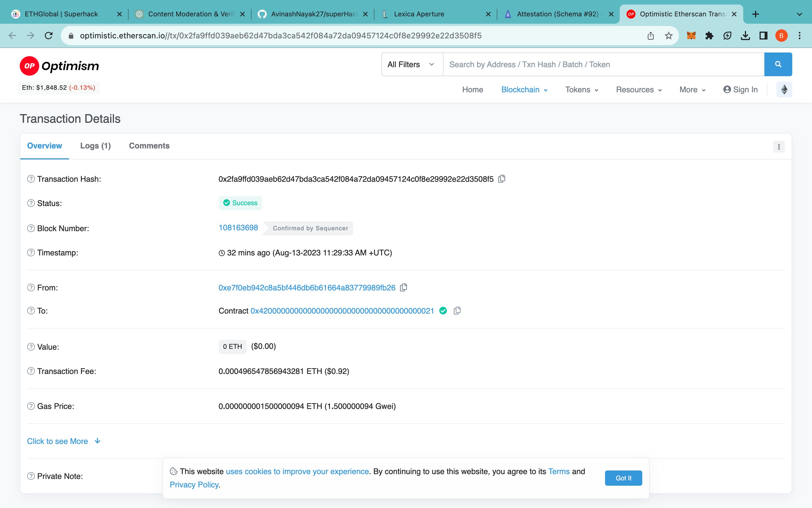Click the Ethereum logo network switcher icon
The image size is (812, 508).
784,89
